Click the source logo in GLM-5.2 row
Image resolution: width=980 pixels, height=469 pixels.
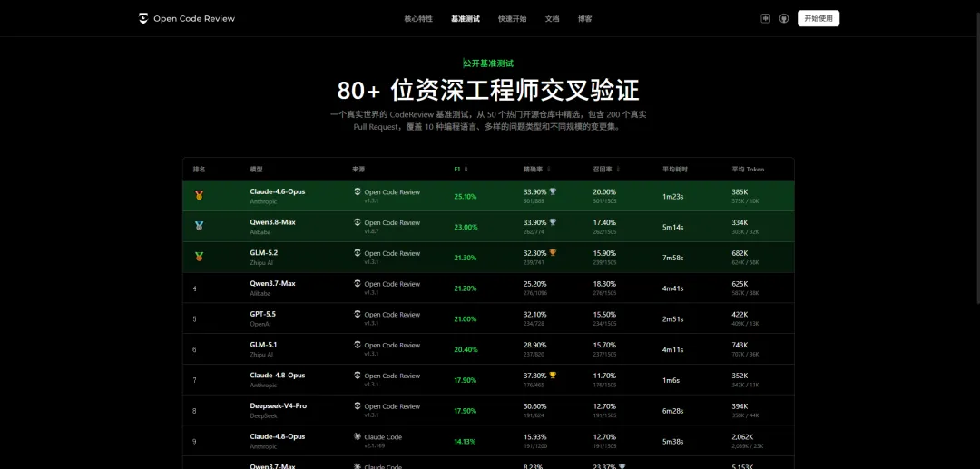click(x=358, y=253)
